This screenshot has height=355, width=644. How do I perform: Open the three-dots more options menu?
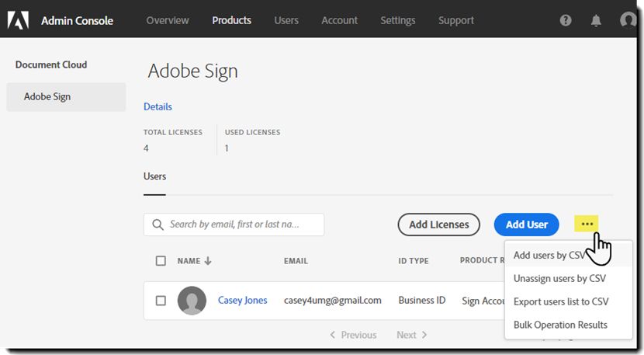[x=587, y=224]
